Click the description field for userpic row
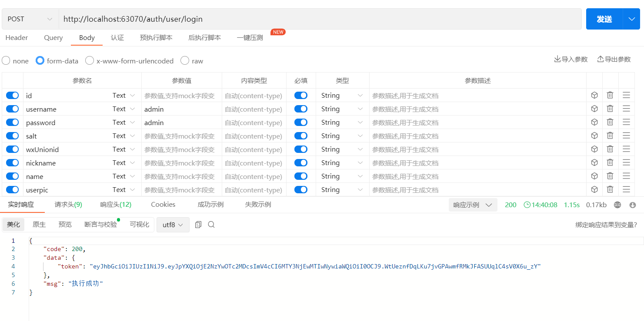644x321 pixels. coord(478,190)
